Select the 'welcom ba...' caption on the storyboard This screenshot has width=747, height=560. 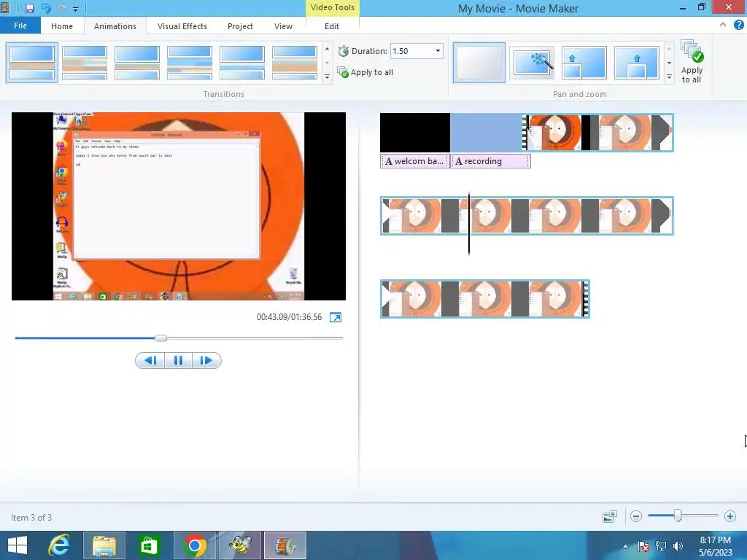(x=414, y=161)
